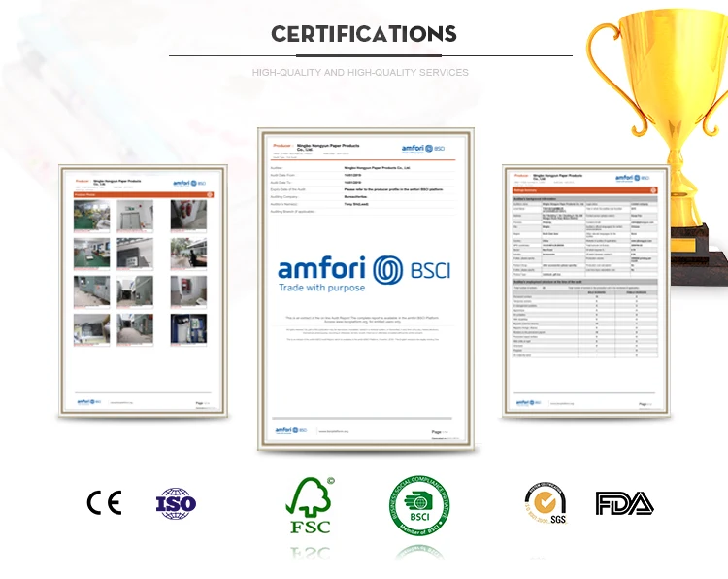
Task: Open the center amfori BSCI certificate
Action: (x=366, y=289)
